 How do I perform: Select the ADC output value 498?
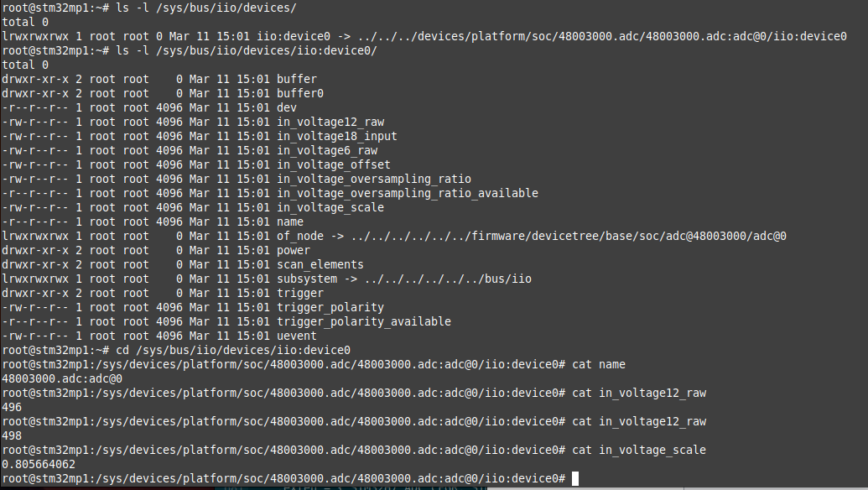(12, 435)
